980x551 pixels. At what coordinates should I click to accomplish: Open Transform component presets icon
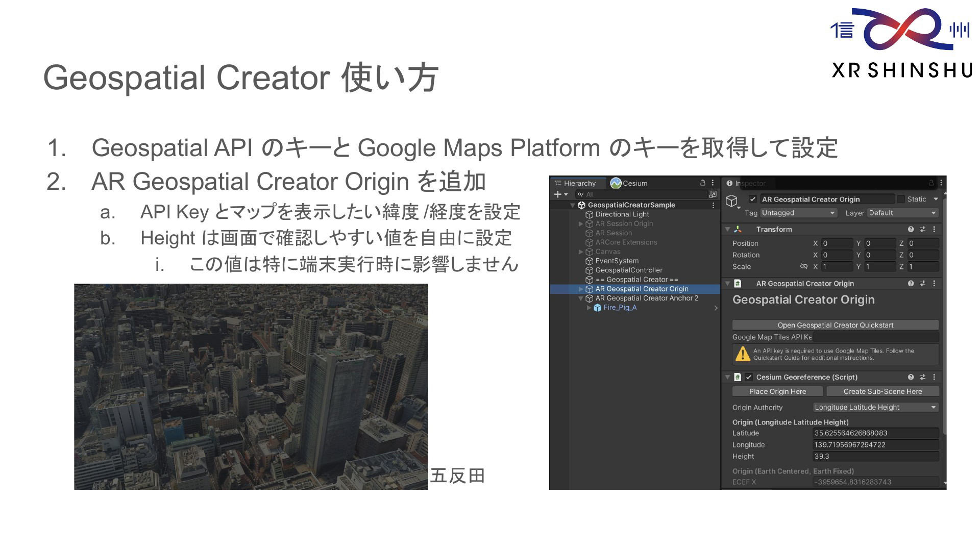(x=922, y=230)
